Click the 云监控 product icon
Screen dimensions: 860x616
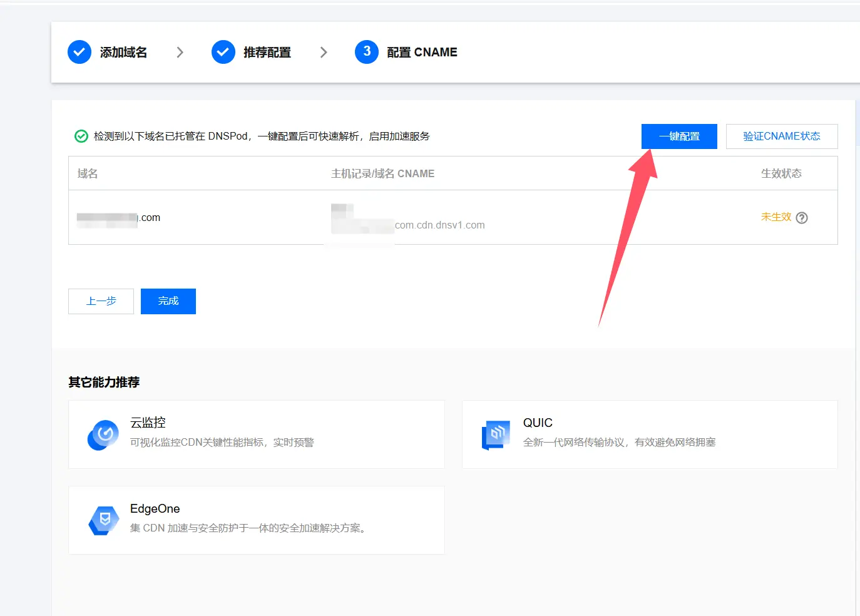click(103, 434)
